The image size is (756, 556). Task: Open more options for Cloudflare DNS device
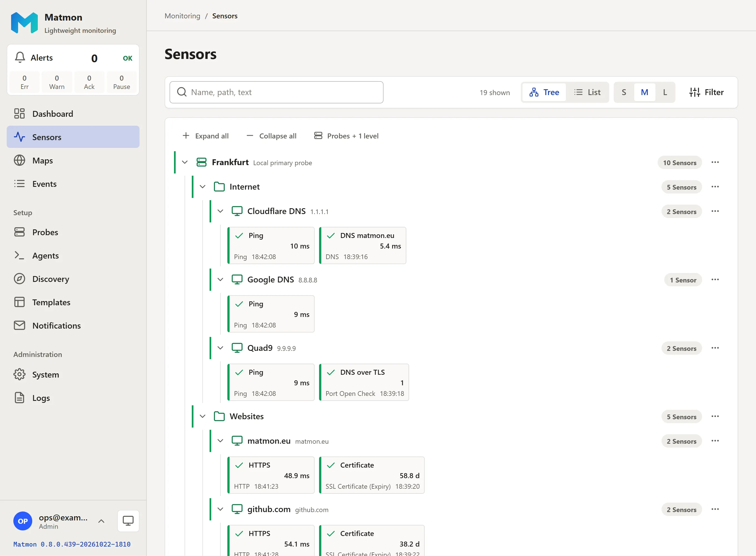715,211
